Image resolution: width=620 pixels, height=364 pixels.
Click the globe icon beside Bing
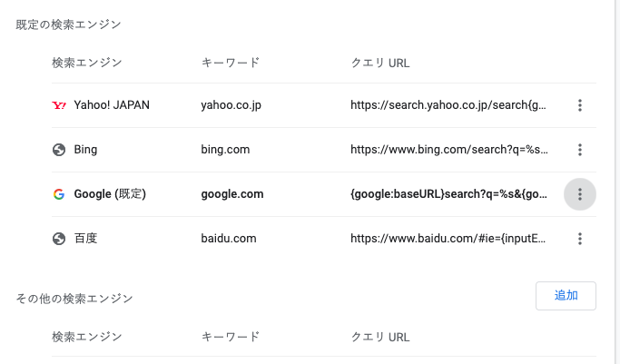59,150
